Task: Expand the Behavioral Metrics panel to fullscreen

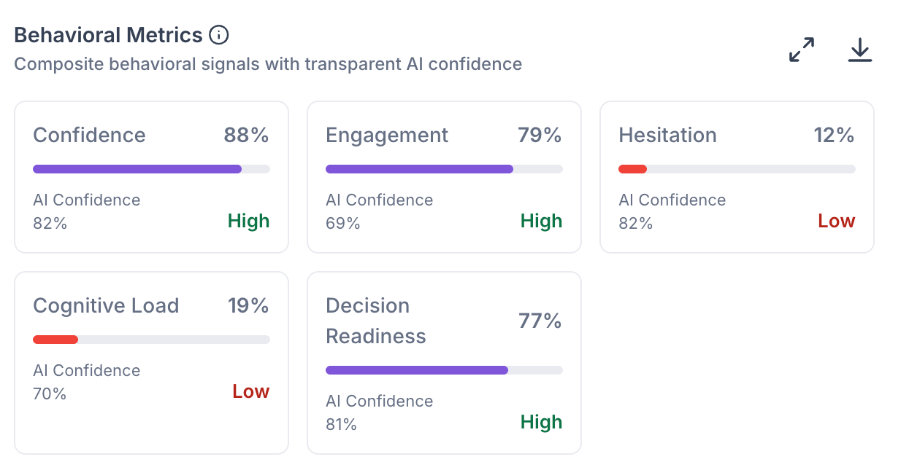Action: click(801, 50)
